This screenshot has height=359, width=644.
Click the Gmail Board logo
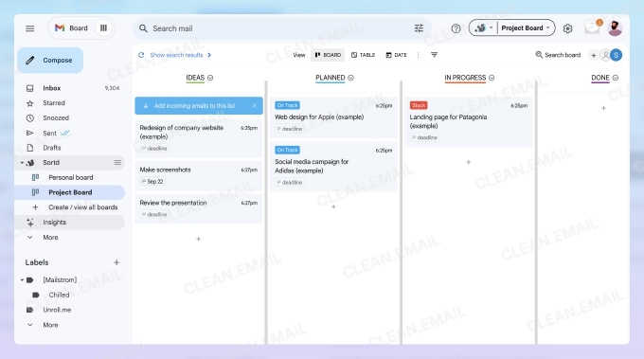(71, 27)
